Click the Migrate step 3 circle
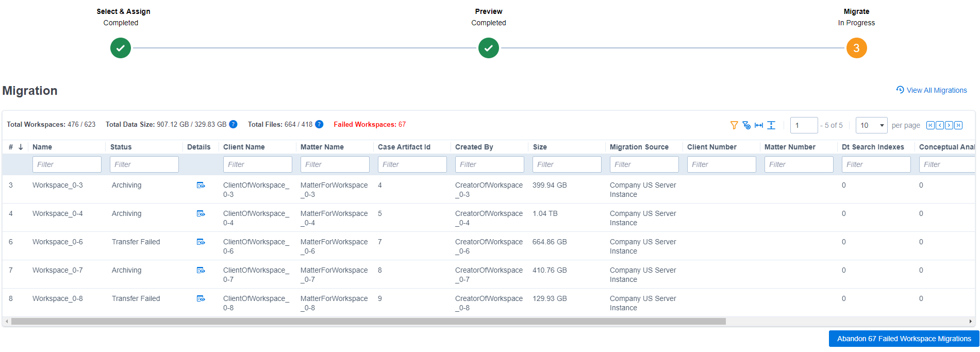This screenshot has width=980, height=352. [856, 48]
